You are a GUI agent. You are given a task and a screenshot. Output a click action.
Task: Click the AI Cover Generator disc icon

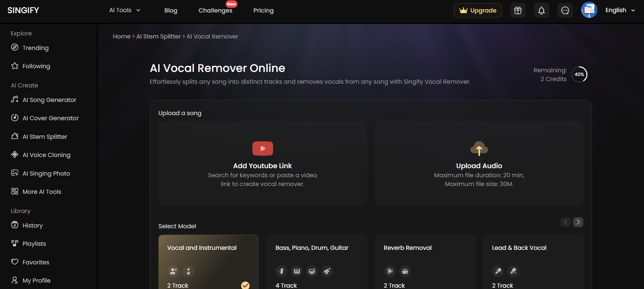pyautogui.click(x=15, y=118)
